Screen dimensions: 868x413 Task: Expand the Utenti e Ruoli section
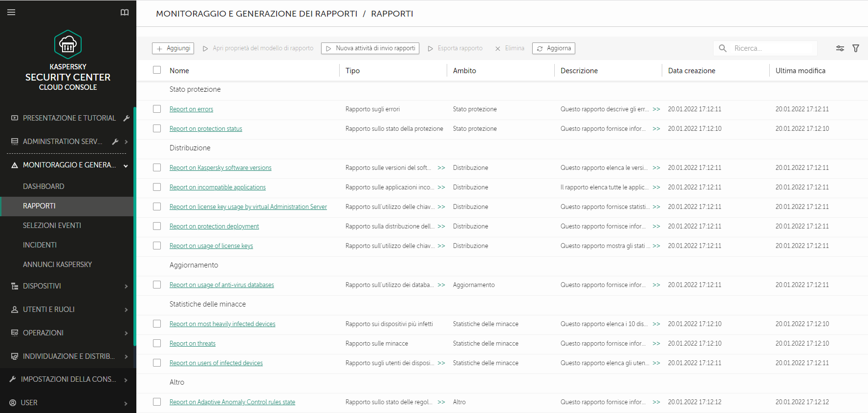(126, 310)
